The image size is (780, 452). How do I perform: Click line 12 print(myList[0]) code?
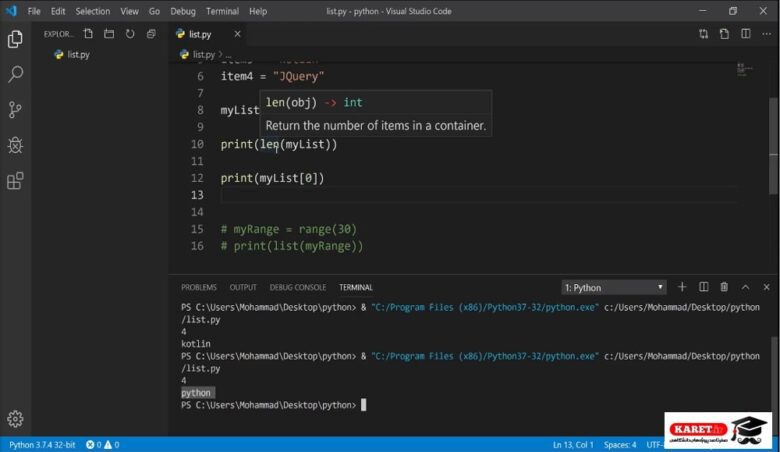(272, 178)
